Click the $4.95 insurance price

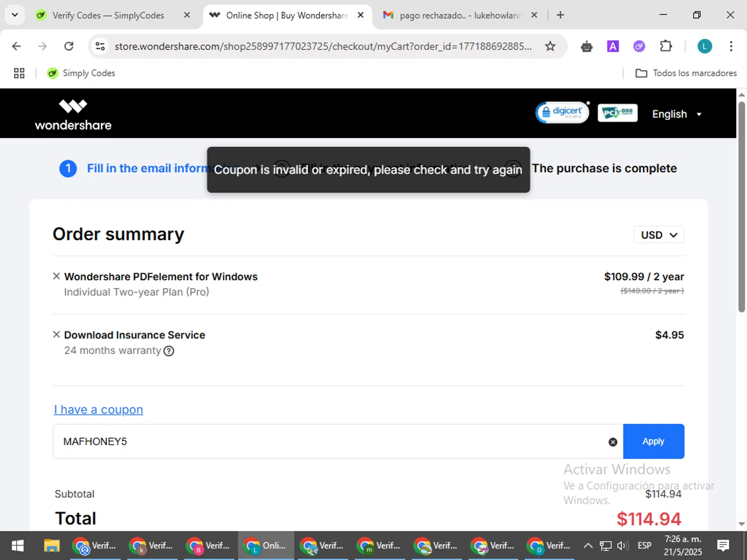pyautogui.click(x=669, y=335)
